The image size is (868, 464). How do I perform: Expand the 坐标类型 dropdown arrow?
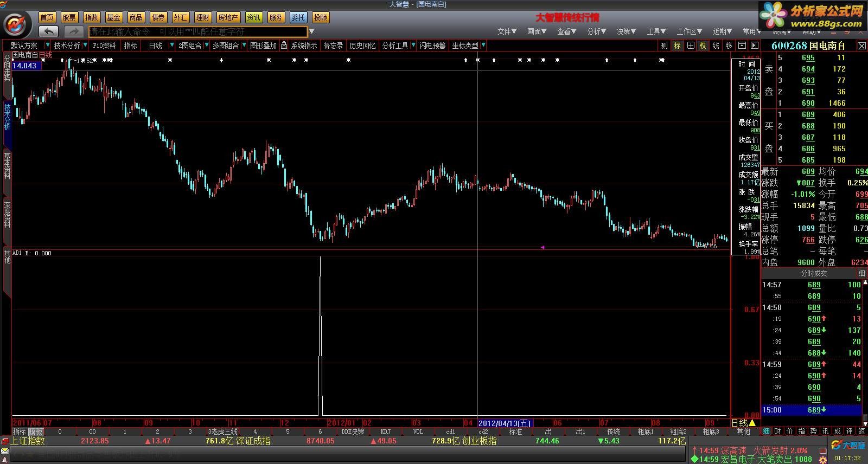point(483,45)
